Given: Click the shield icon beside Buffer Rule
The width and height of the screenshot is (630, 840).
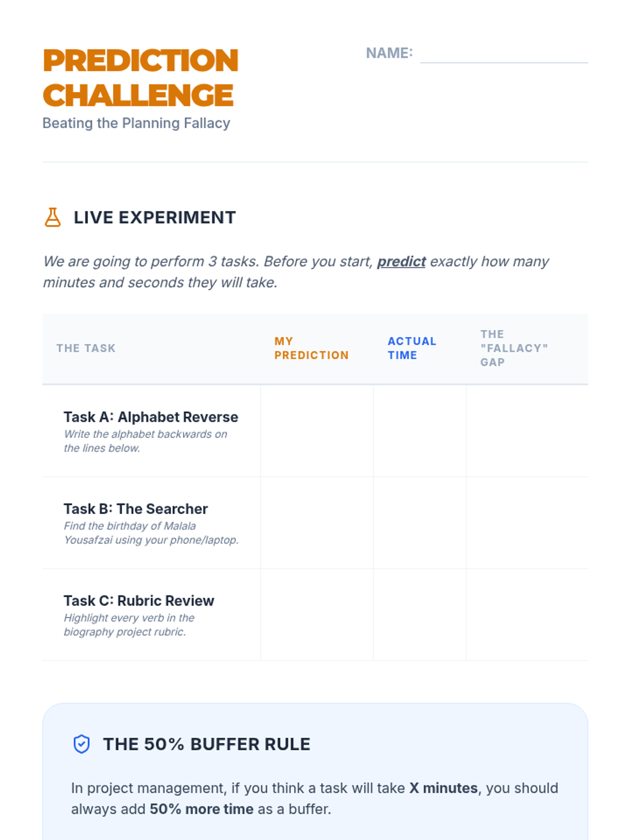Looking at the screenshot, I should click(x=81, y=744).
